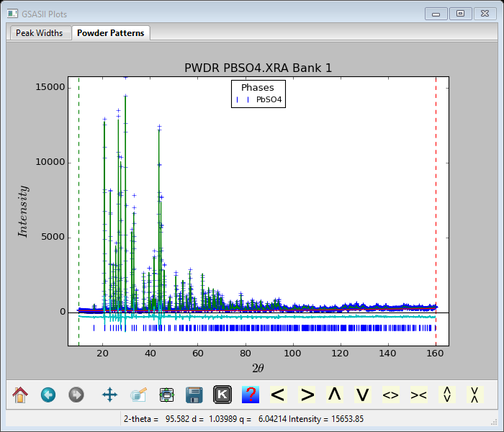Click the Home reset view icon

click(20, 395)
